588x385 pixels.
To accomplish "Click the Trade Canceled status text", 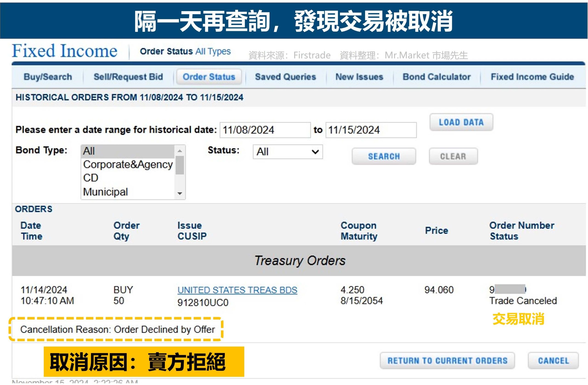I will pos(523,301).
